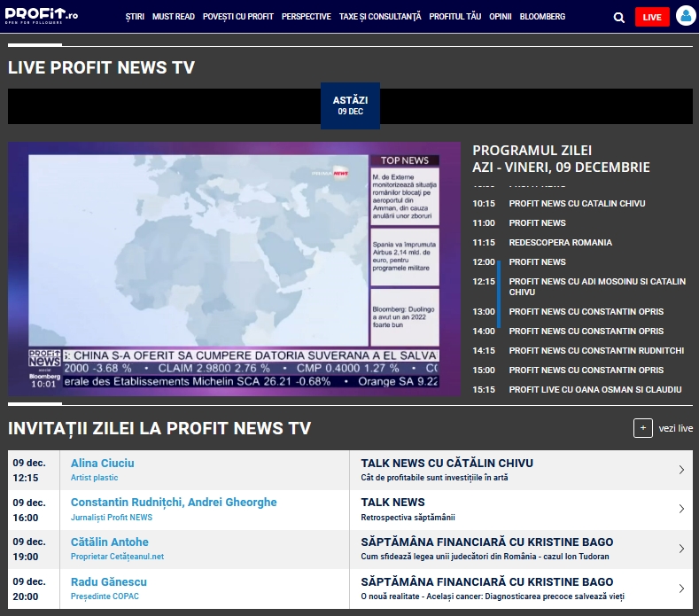
Task: Open Retrospectiva săptămânii TALK NEWS entry
Action: (x=408, y=518)
